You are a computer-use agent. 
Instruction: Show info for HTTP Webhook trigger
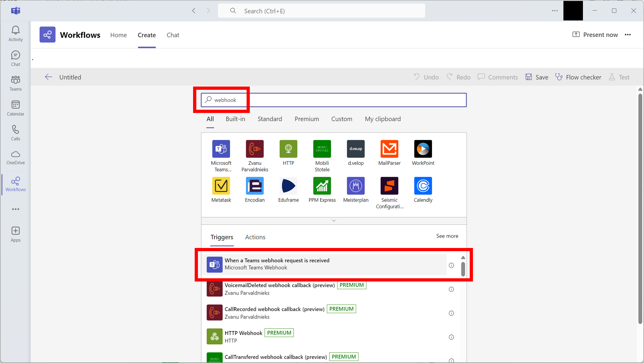(x=451, y=337)
